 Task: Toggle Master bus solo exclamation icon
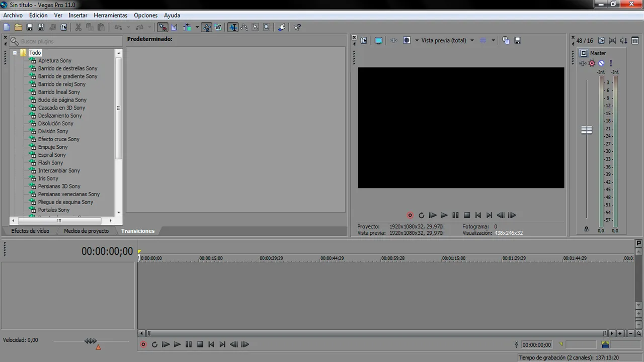coord(611,63)
